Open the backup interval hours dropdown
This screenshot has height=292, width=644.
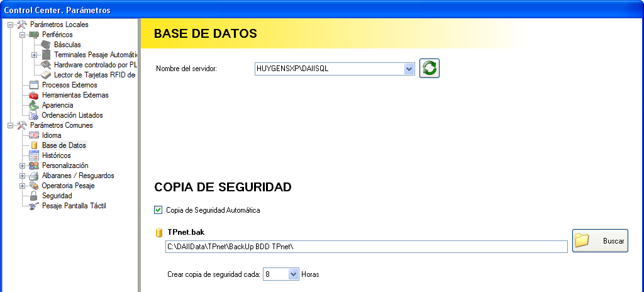[293, 274]
